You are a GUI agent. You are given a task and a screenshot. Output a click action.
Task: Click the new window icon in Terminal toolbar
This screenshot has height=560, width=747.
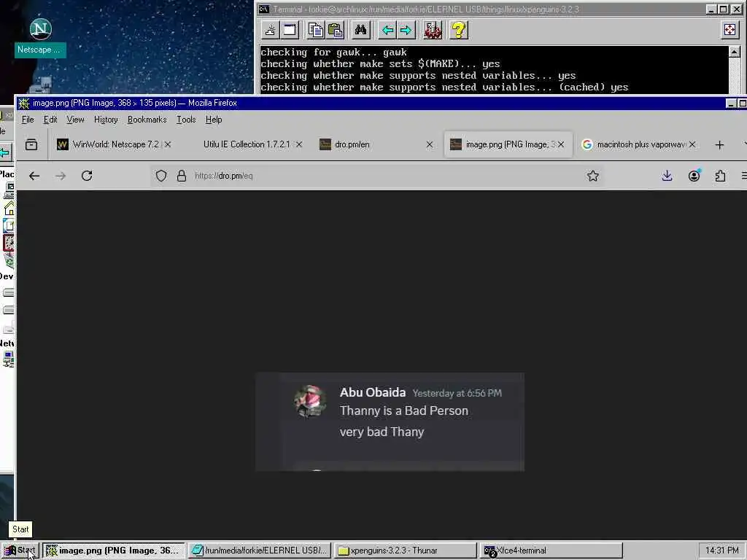point(290,31)
